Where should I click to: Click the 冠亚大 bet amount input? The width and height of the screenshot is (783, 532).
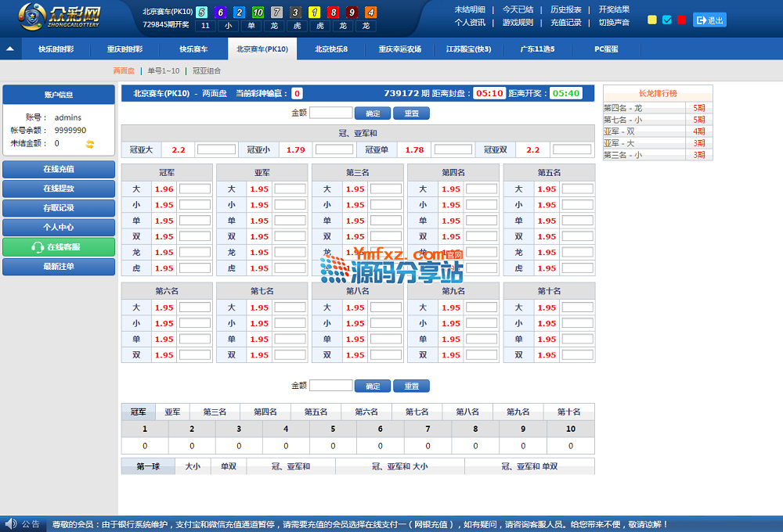click(216, 149)
